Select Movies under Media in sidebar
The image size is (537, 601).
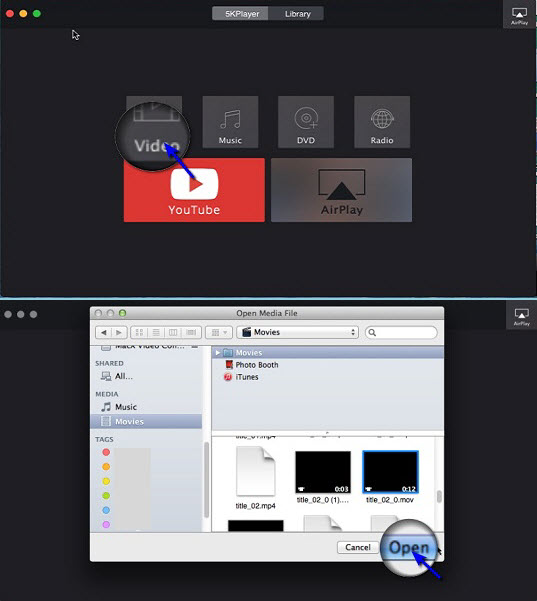(146, 422)
